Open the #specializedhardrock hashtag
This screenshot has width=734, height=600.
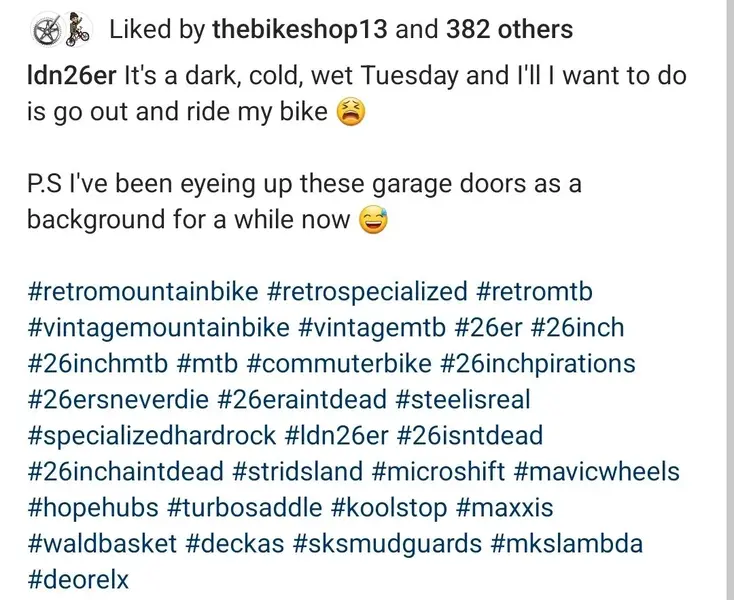pos(152,436)
